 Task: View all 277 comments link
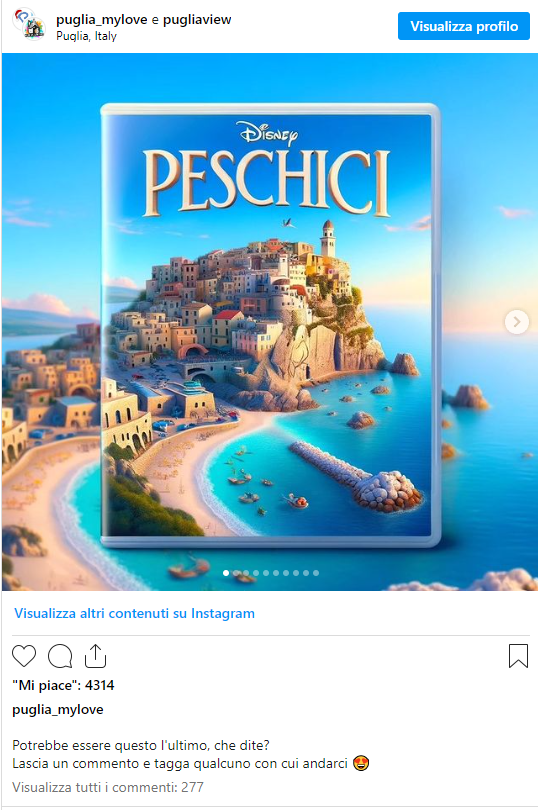click(x=108, y=787)
